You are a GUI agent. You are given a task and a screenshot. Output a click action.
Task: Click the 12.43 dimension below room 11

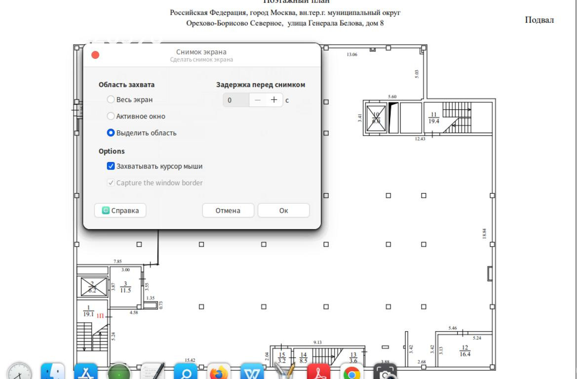point(420,139)
